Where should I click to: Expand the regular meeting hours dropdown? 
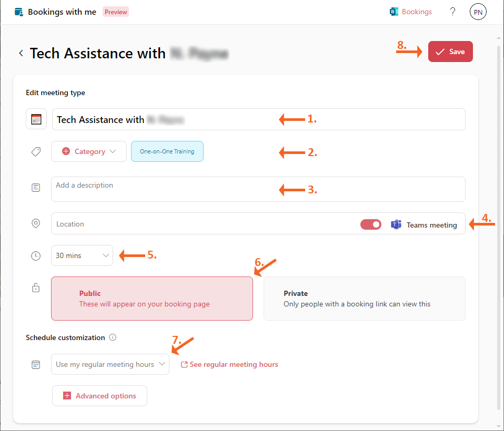point(109,364)
